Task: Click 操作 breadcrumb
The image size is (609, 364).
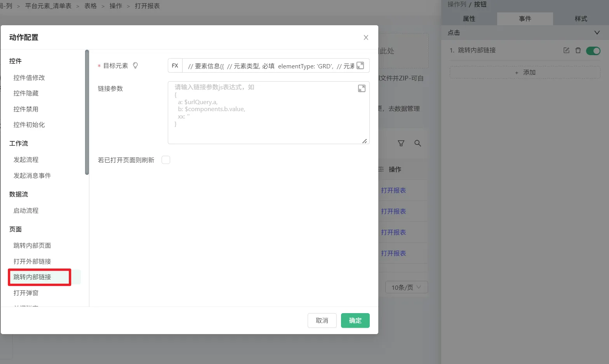Action: pyautogui.click(x=116, y=6)
